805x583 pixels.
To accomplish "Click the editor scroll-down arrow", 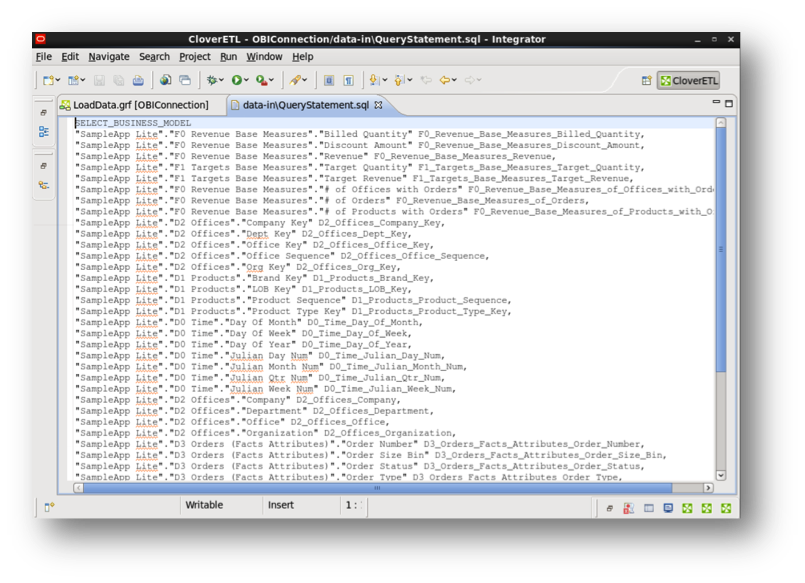I will [x=721, y=475].
